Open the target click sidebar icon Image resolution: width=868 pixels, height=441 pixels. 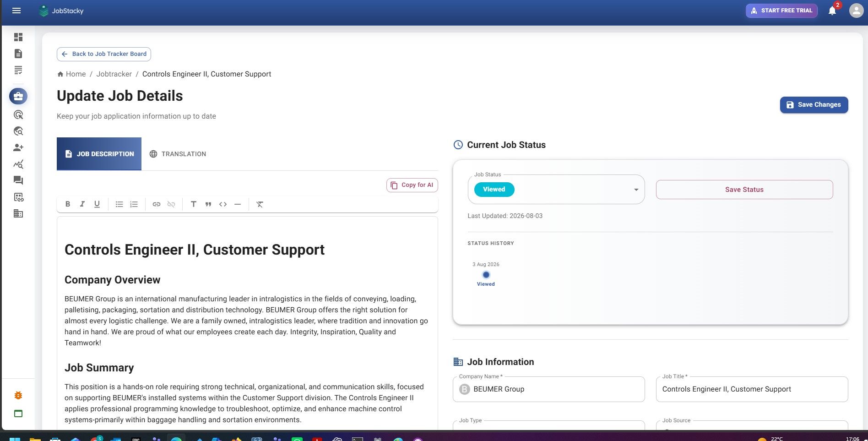[18, 114]
